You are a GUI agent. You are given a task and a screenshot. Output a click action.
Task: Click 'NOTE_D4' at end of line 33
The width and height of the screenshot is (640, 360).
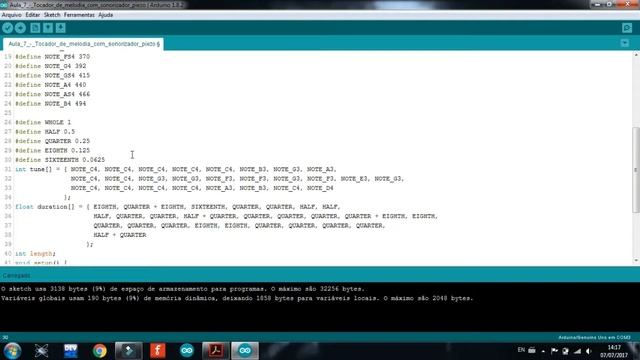pos(320,188)
